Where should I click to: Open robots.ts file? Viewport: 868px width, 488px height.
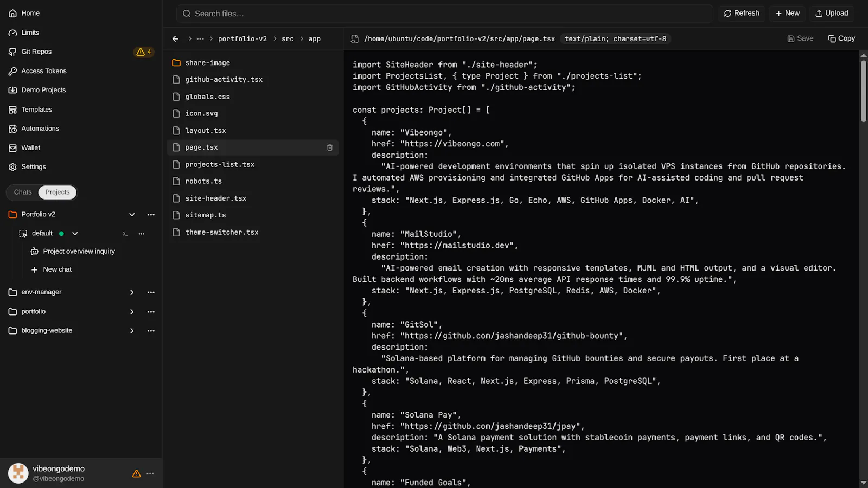[253, 182]
